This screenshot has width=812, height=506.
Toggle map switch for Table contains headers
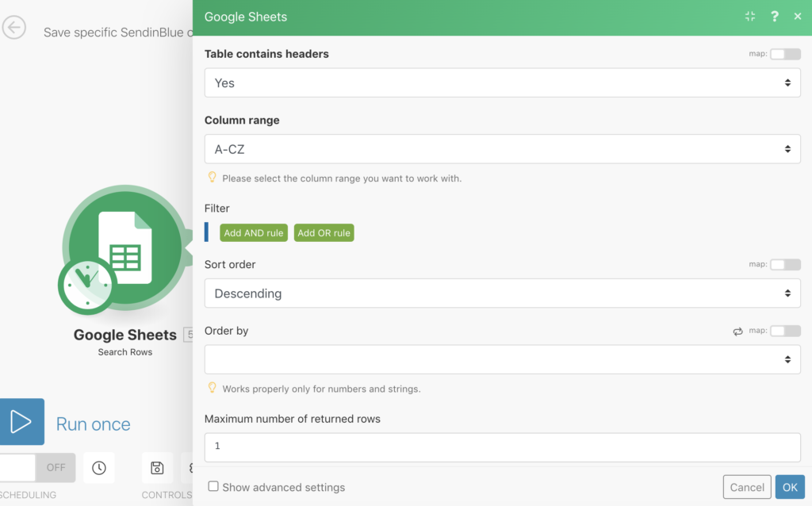[785, 54]
